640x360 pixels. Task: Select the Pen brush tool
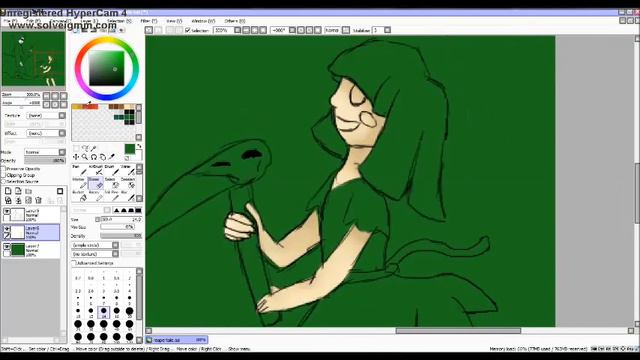[78, 170]
